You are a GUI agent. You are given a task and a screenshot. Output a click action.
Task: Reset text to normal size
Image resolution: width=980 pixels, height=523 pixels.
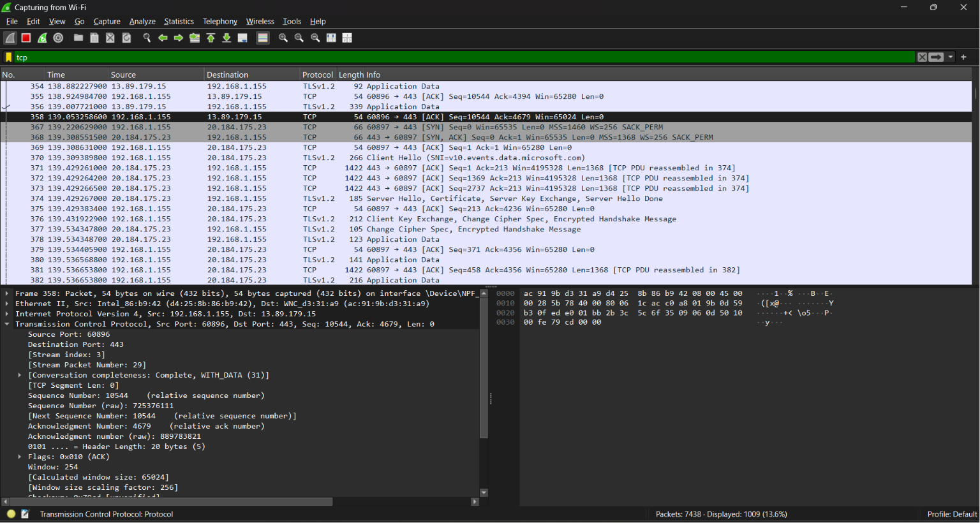pyautogui.click(x=315, y=38)
